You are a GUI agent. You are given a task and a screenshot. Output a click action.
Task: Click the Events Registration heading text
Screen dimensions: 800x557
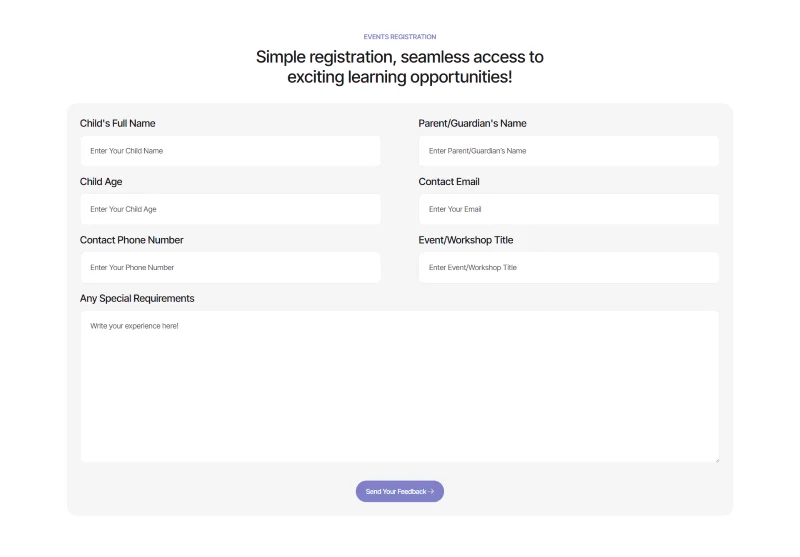tap(399, 37)
